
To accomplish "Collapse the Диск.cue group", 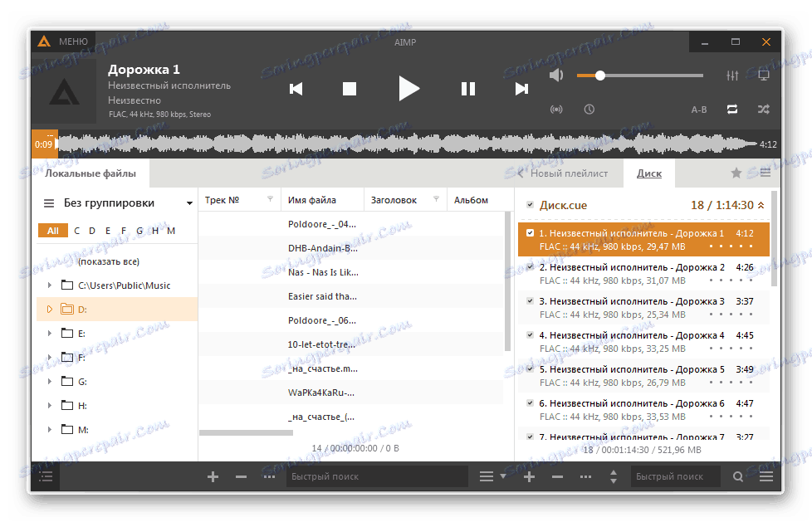I will point(761,206).
